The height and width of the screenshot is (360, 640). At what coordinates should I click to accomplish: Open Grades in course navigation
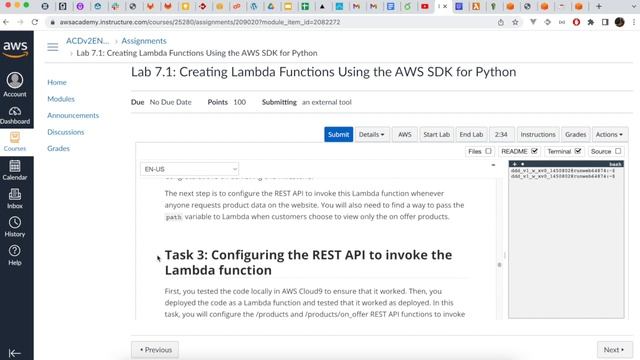[58, 149]
